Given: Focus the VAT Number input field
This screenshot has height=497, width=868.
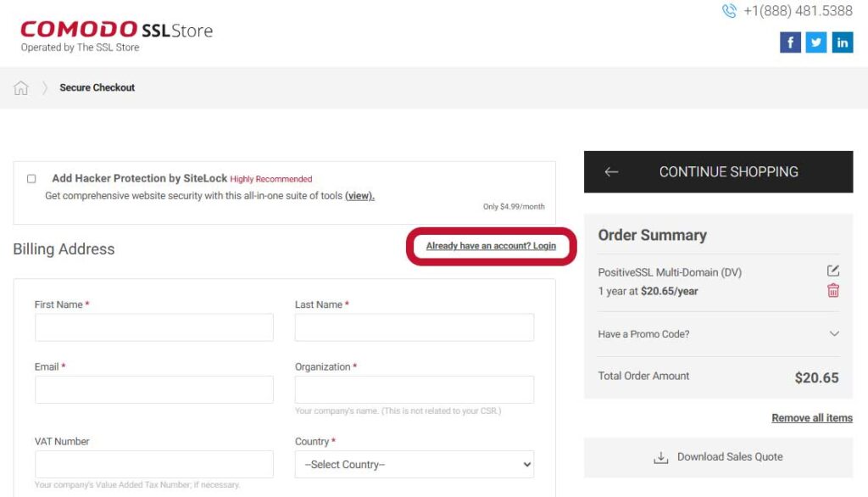Looking at the screenshot, I should click(x=154, y=464).
